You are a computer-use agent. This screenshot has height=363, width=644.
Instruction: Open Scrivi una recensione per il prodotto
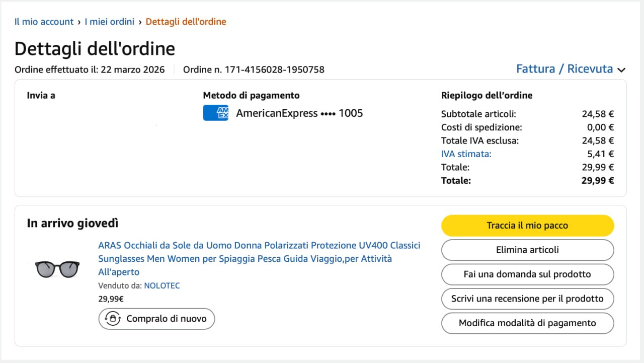[x=527, y=299]
